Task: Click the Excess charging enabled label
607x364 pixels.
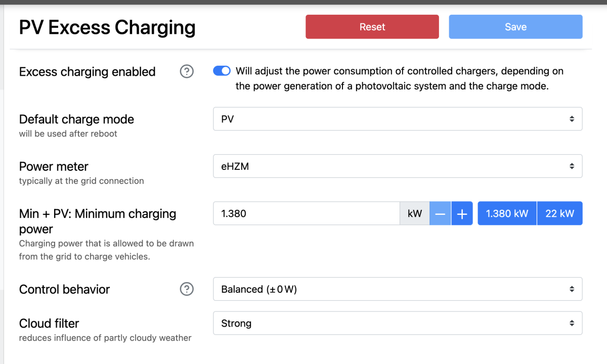Action: click(87, 72)
